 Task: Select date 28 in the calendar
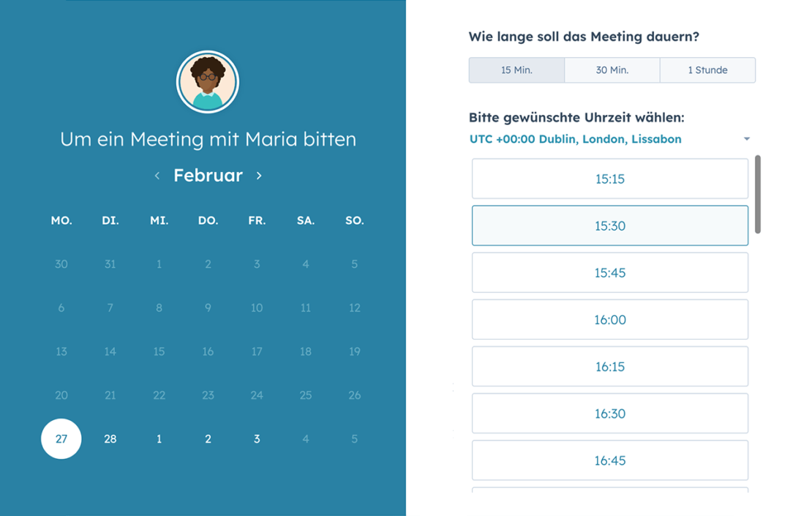click(110, 439)
